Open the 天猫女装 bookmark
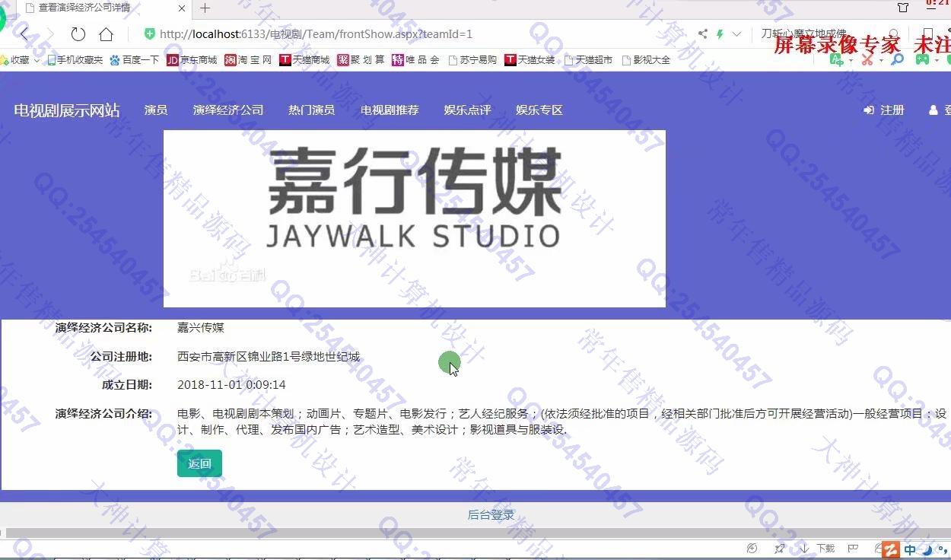 530,60
